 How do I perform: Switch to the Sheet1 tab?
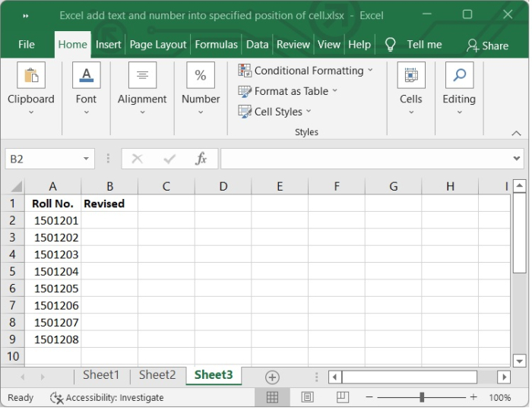click(x=101, y=375)
